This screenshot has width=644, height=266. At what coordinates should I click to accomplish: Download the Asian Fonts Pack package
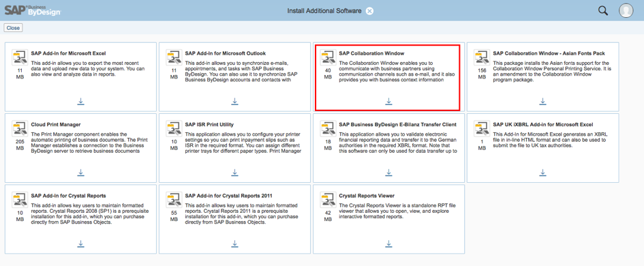coord(543,101)
